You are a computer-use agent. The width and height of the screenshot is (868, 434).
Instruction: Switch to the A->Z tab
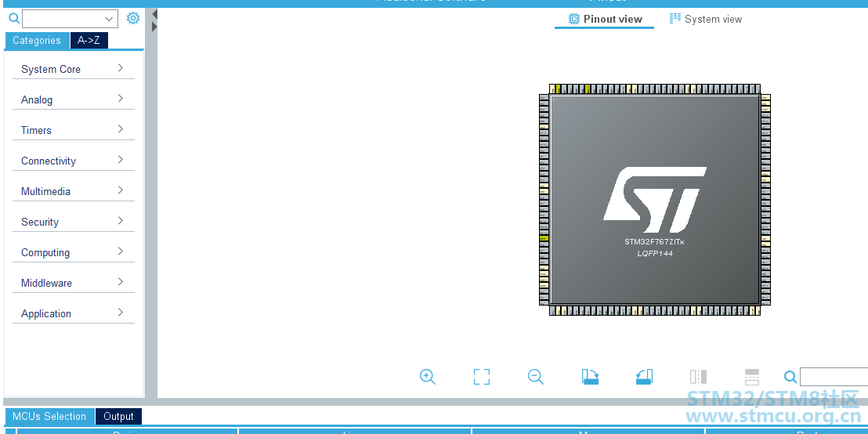coord(89,41)
